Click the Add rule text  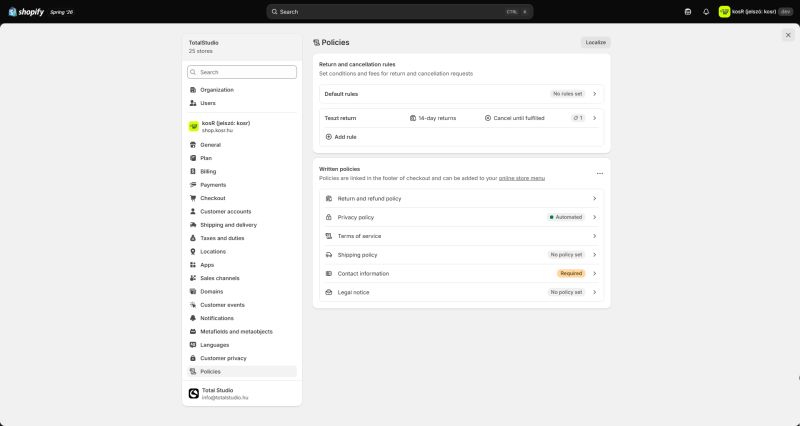(345, 137)
